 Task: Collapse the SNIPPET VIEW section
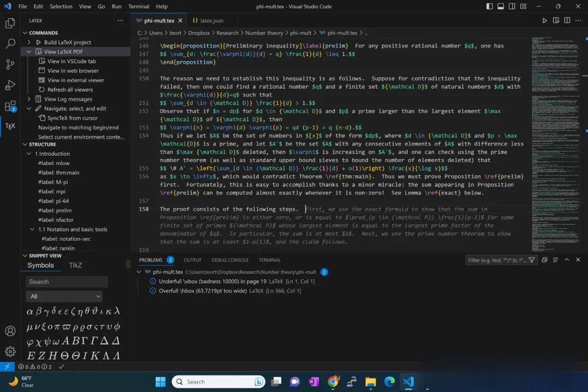(x=25, y=256)
